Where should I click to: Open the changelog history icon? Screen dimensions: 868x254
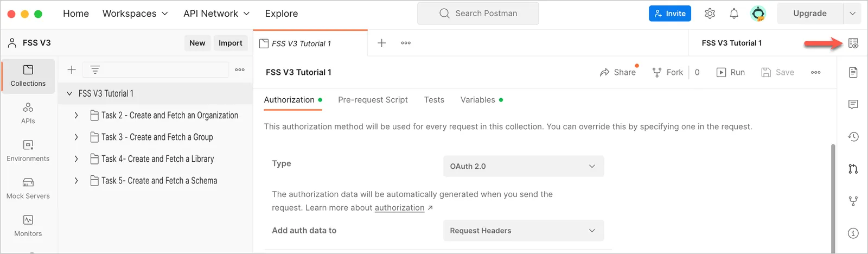(853, 137)
